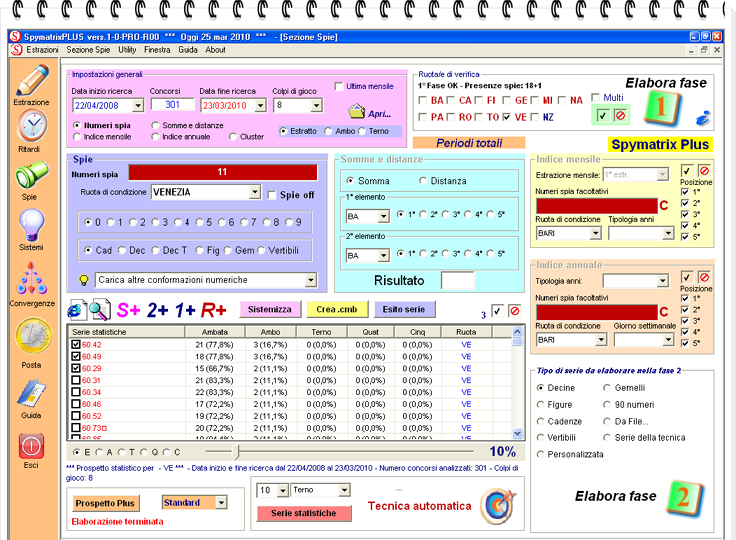Open Carica altre conformazioni numeriche dropdown
The width and height of the screenshot is (736, 540).
pyautogui.click(x=310, y=280)
